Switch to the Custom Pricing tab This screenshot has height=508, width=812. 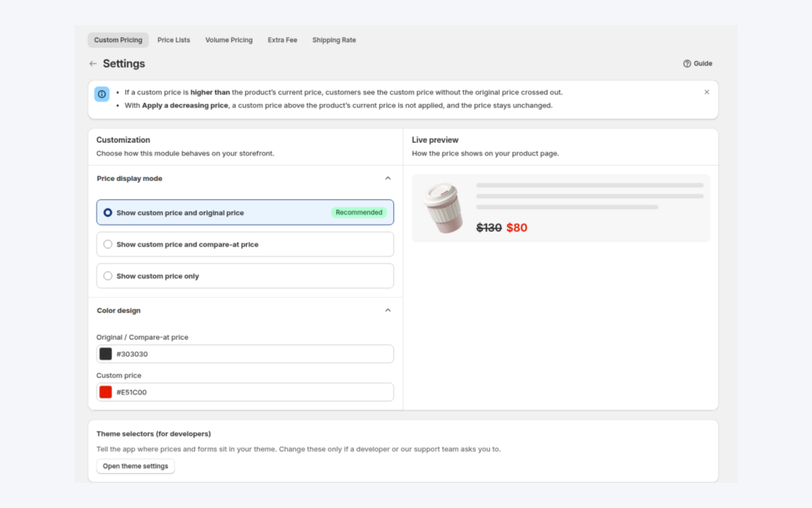click(x=118, y=40)
